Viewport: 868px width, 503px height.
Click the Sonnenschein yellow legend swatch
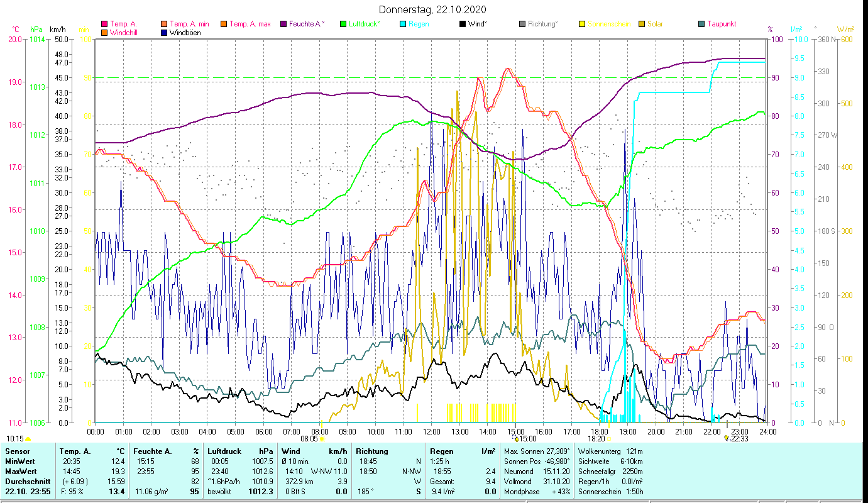(x=581, y=24)
